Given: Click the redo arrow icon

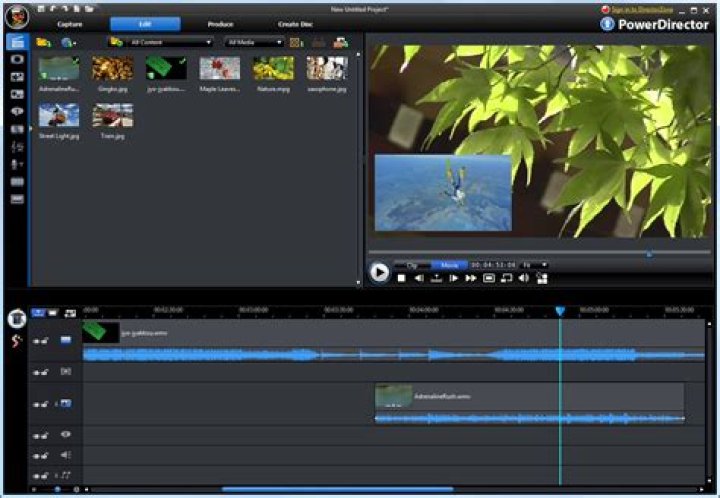Looking at the screenshot, I should point(65,9).
